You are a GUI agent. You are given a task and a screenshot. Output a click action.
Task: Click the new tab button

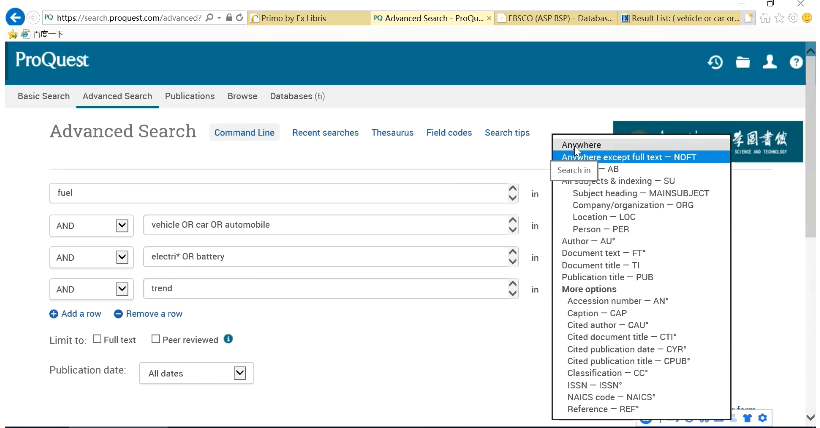coord(748,18)
